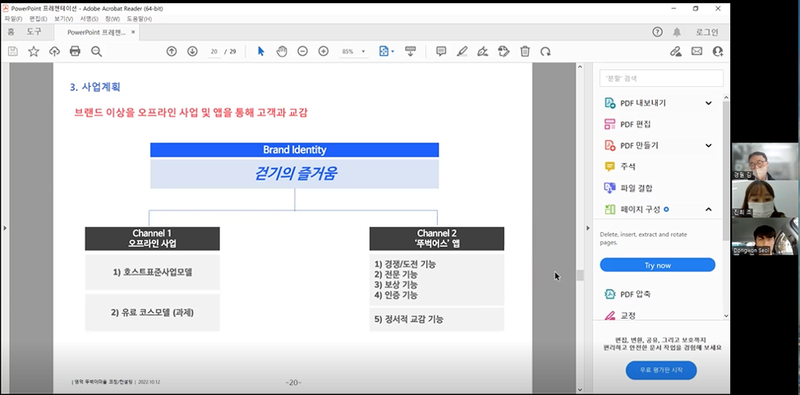800x395 pixels.
Task: Send file by email envelope icon
Action: pyautogui.click(x=696, y=51)
